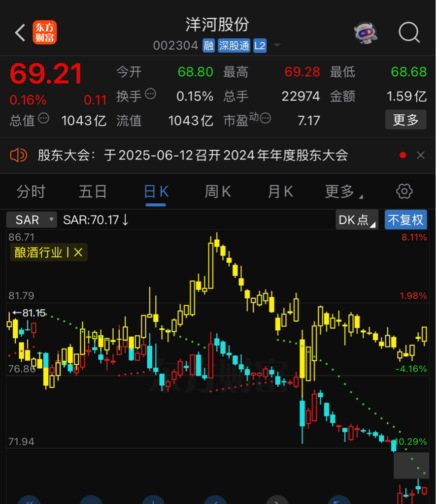The width and height of the screenshot is (436, 504).
Task: Select the 日K tab
Action: (156, 191)
